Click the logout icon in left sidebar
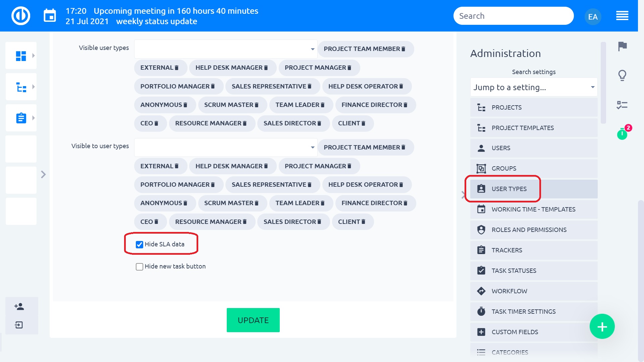The height and width of the screenshot is (362, 644). pos(19,325)
